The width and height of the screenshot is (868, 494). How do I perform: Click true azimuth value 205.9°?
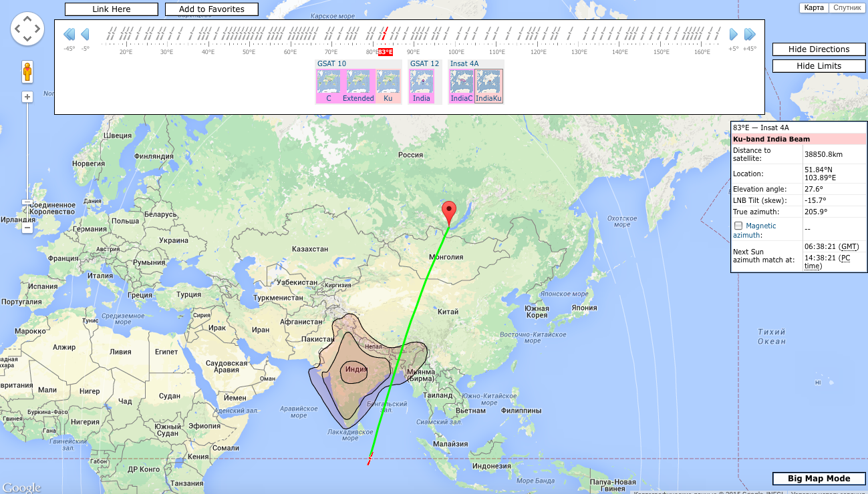[x=816, y=212]
